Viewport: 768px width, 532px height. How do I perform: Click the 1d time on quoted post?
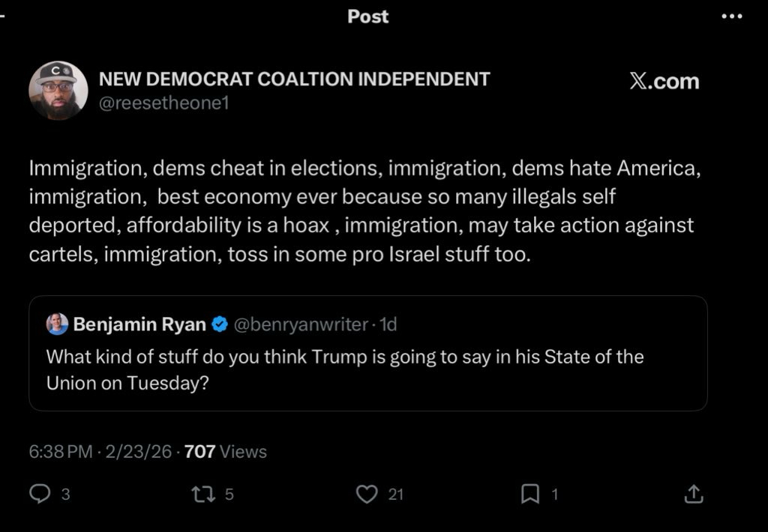click(x=388, y=324)
